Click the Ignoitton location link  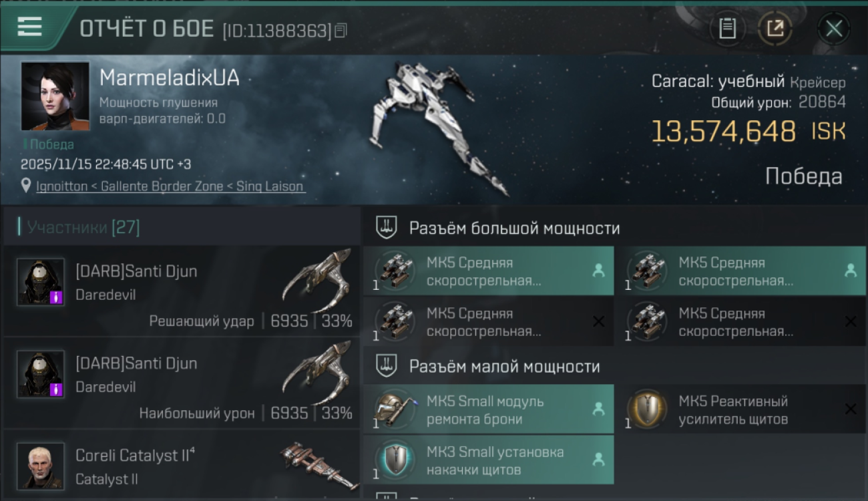[x=171, y=186]
